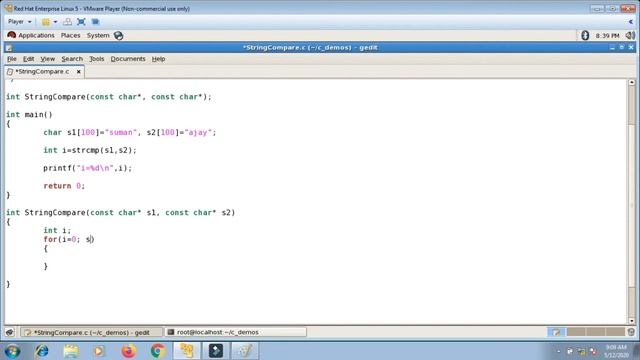Click Send Ctrl+Alt+Del icon in VMware toolbar
Image resolution: width=640 pixels, height=360 pixels.
tap(67, 22)
